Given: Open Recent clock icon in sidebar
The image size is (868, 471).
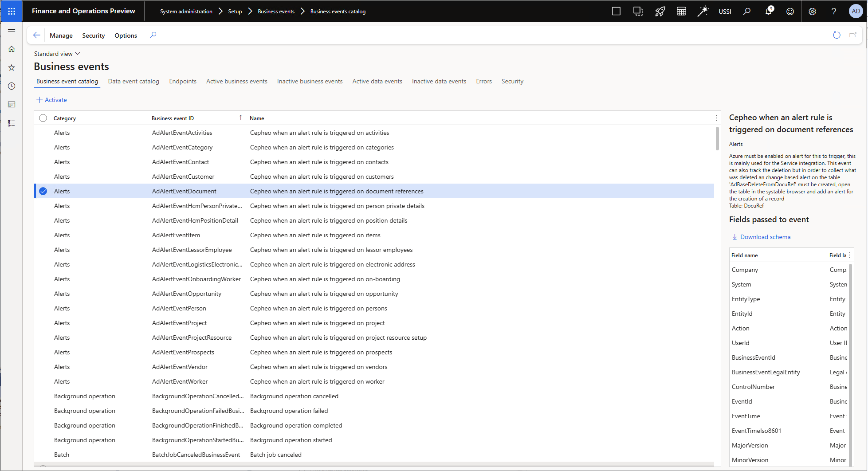Looking at the screenshot, I should click(12, 86).
